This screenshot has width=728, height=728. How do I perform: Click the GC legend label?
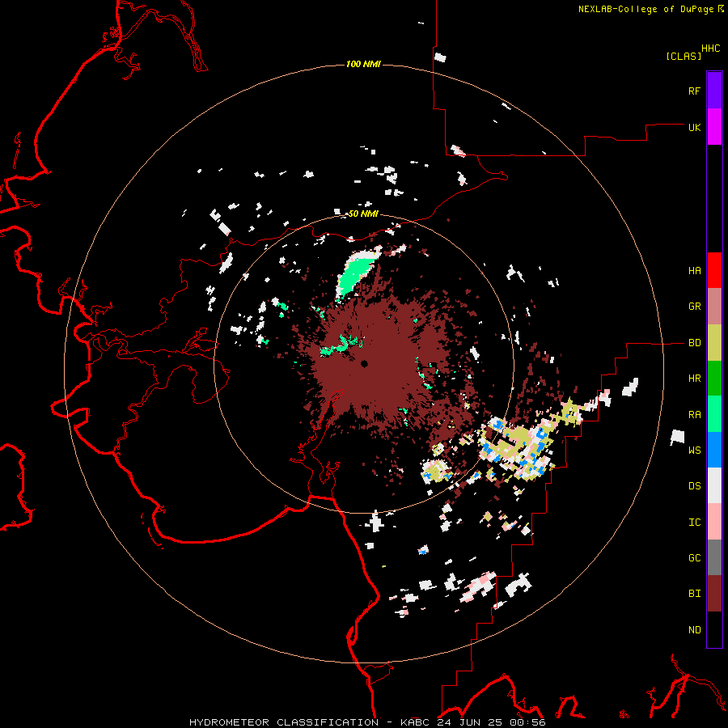tap(694, 558)
